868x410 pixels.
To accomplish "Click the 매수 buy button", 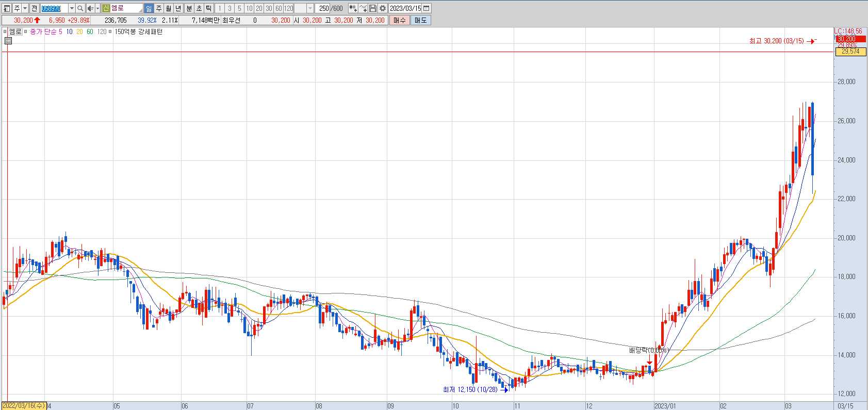I will coord(399,20).
